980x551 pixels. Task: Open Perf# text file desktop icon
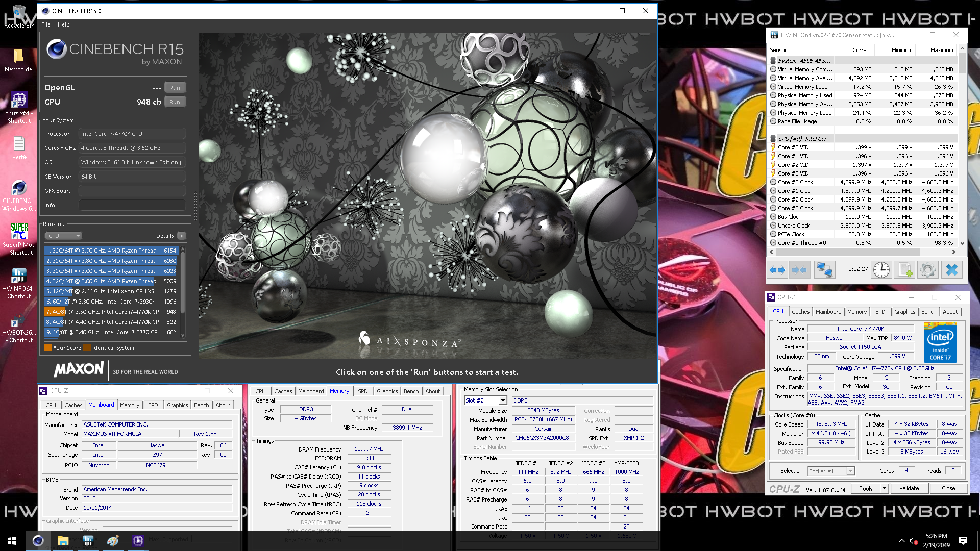19,148
